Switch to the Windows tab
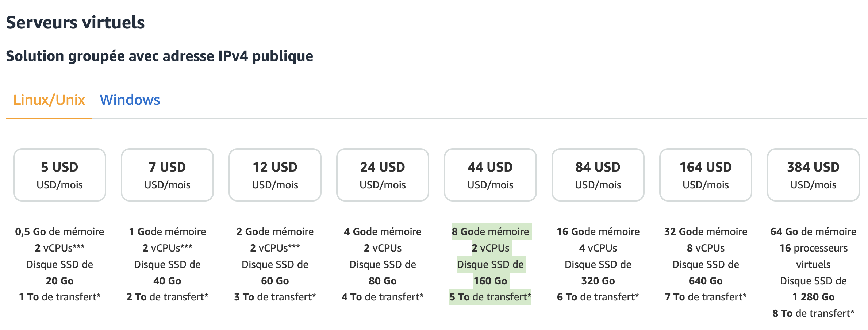This screenshot has width=868, height=330. pyautogui.click(x=130, y=100)
